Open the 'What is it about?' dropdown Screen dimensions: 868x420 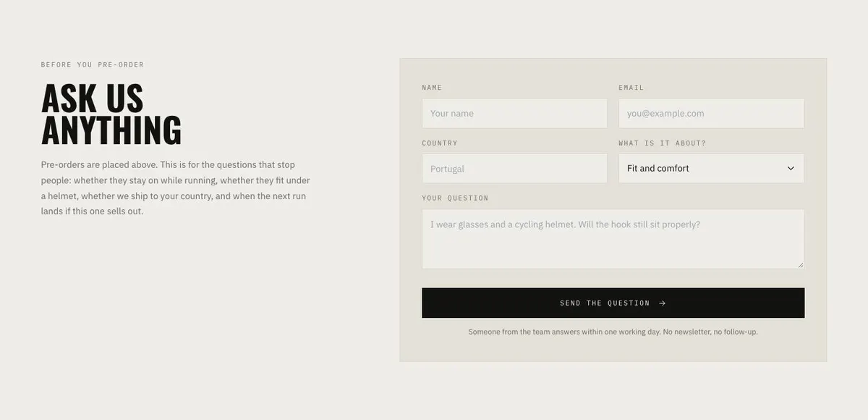[711, 168]
